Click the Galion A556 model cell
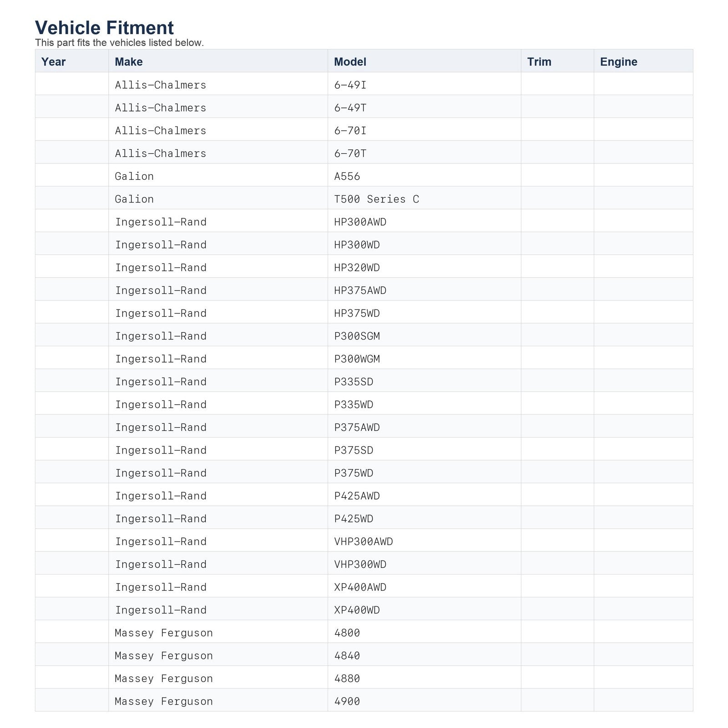This screenshot has height=728, width=728. point(424,175)
